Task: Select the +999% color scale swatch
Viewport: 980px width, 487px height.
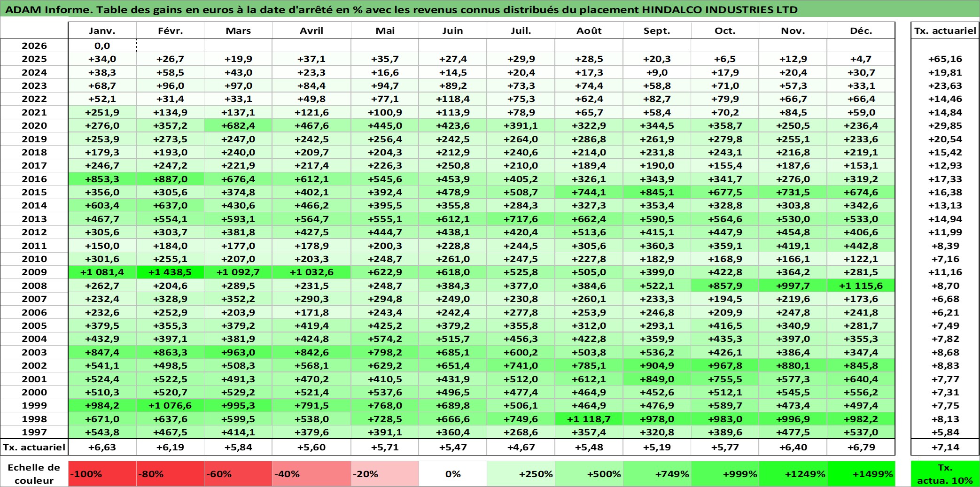Action: point(725,474)
